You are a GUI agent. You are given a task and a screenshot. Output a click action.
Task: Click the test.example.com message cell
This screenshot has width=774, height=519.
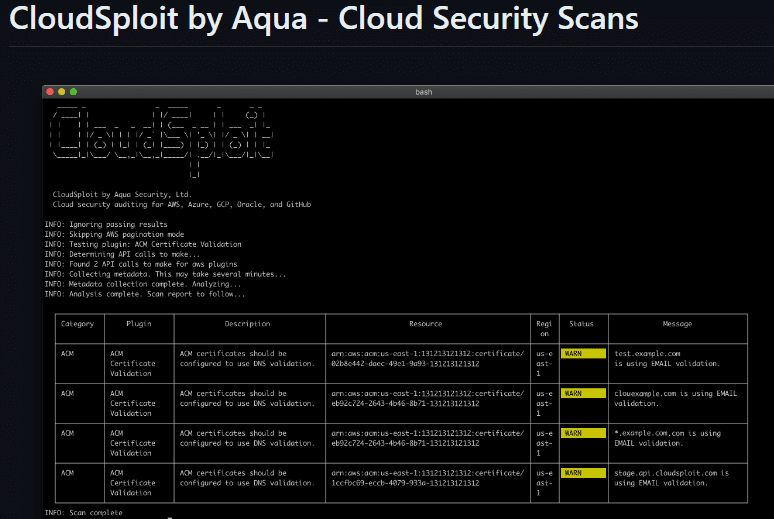click(x=661, y=358)
